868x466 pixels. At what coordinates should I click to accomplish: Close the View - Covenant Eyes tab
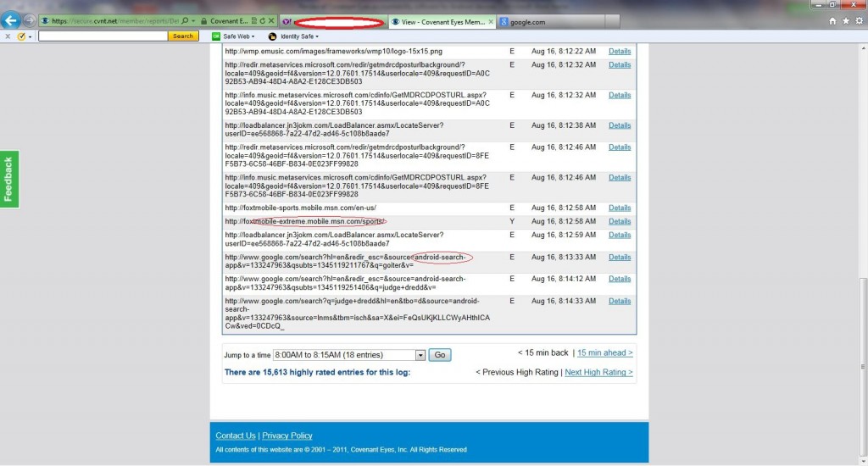point(491,22)
